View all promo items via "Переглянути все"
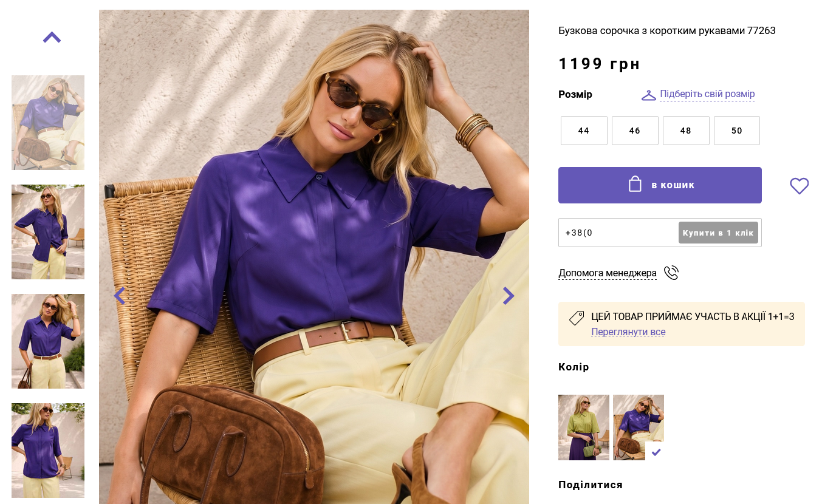The width and height of the screenshot is (822, 504). (x=628, y=332)
